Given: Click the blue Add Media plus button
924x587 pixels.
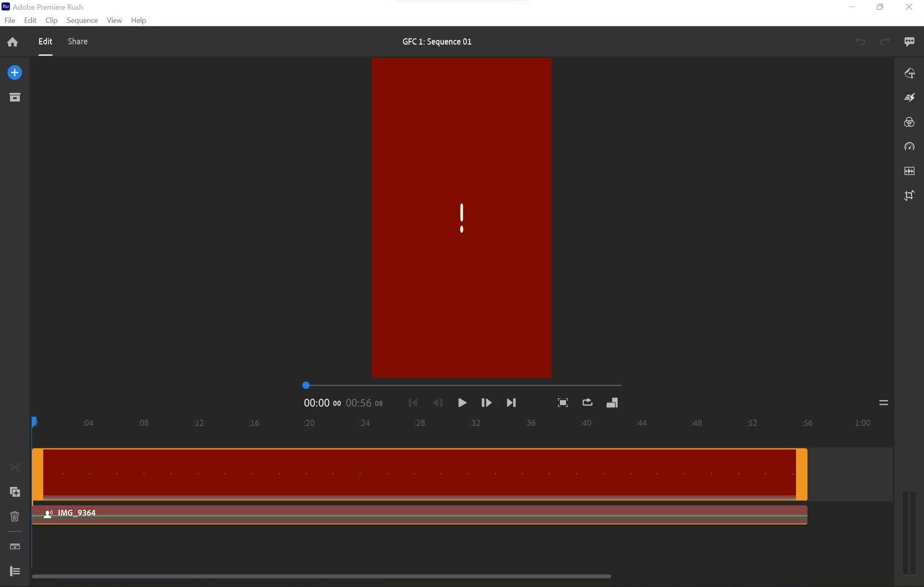Looking at the screenshot, I should (15, 73).
